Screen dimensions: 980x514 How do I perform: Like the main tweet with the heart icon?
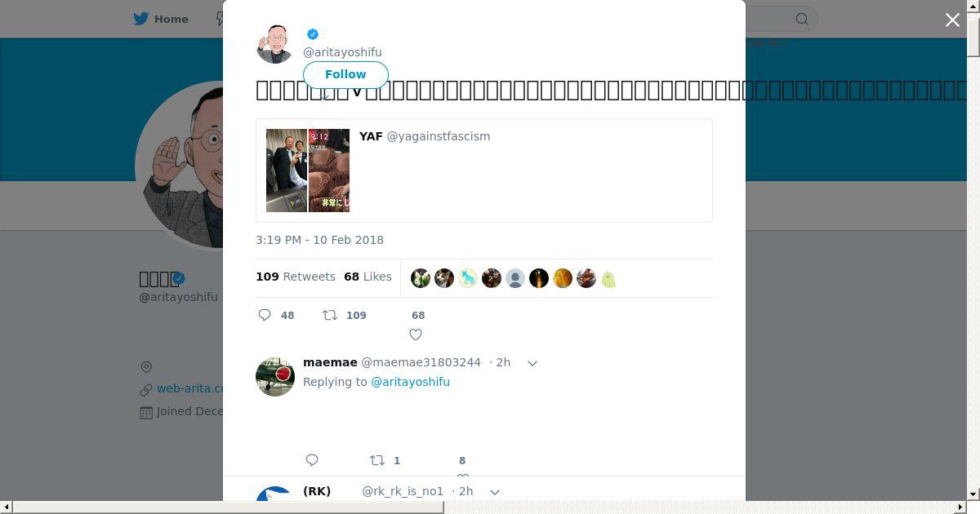416,335
